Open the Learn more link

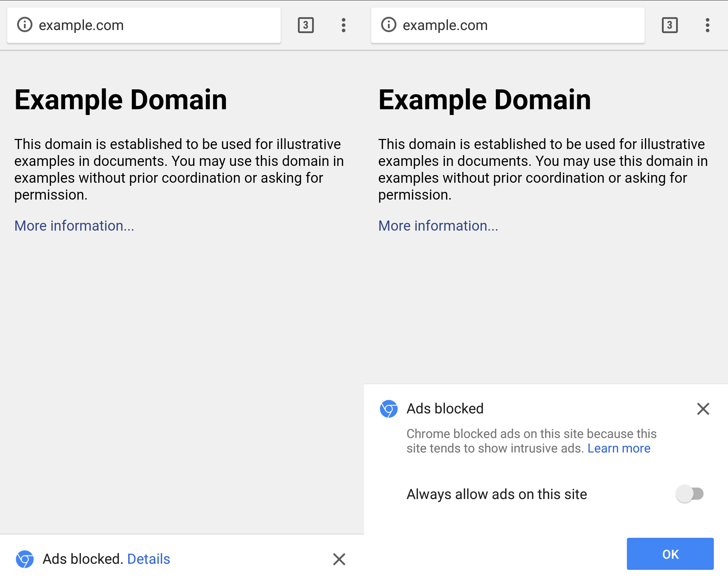point(619,448)
